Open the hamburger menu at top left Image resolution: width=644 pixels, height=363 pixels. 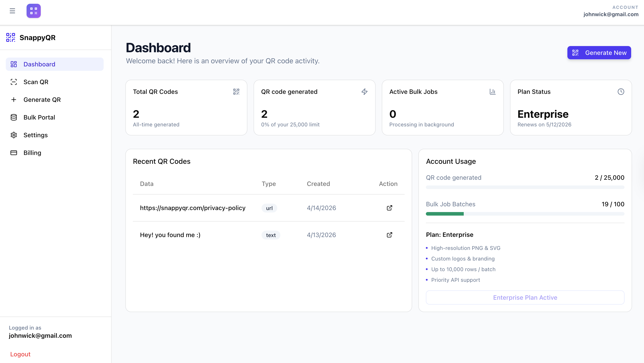click(x=12, y=11)
